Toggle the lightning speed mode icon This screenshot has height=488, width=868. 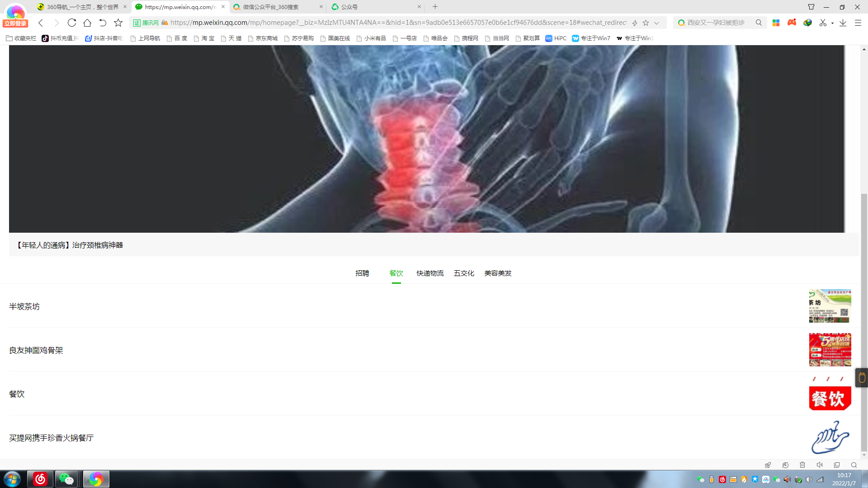coord(635,23)
